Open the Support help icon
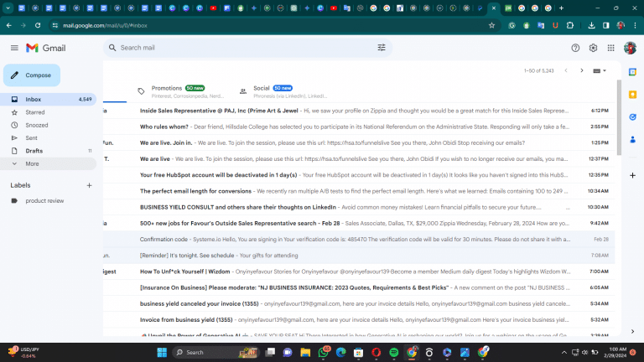This screenshot has height=362, width=644. 575,48
